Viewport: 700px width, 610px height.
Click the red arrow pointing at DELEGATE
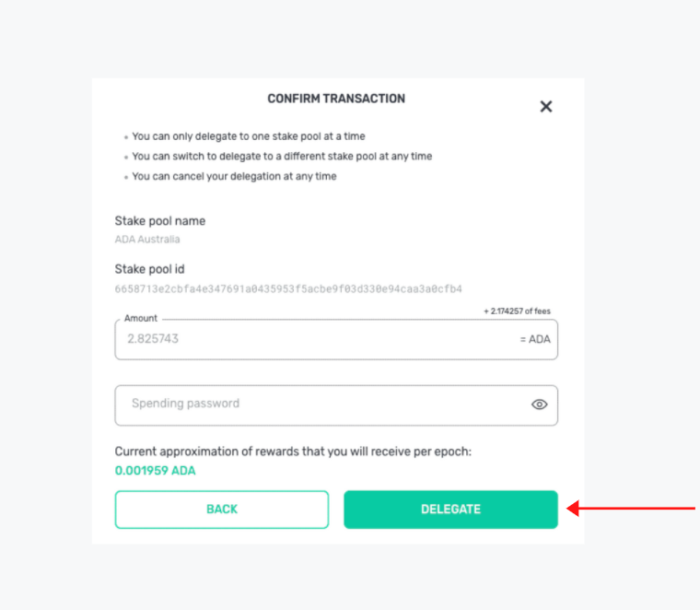(x=631, y=509)
